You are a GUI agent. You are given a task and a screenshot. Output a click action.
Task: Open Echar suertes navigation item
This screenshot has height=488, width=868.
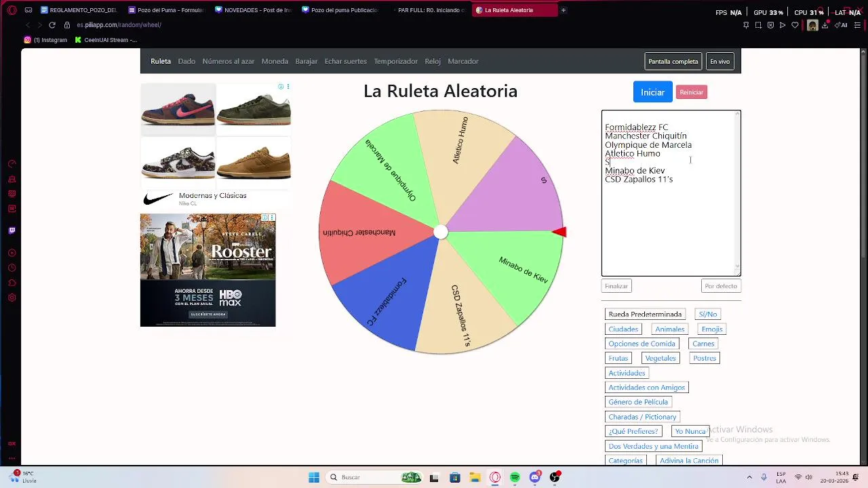coord(346,61)
